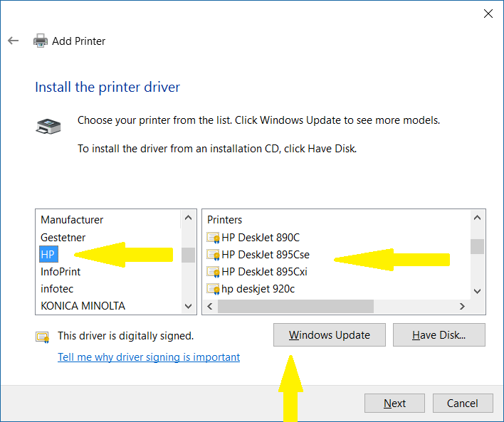Screen dimensions: 504x422
Task: Choose HP DeskJet 890C printer
Action: click(261, 238)
